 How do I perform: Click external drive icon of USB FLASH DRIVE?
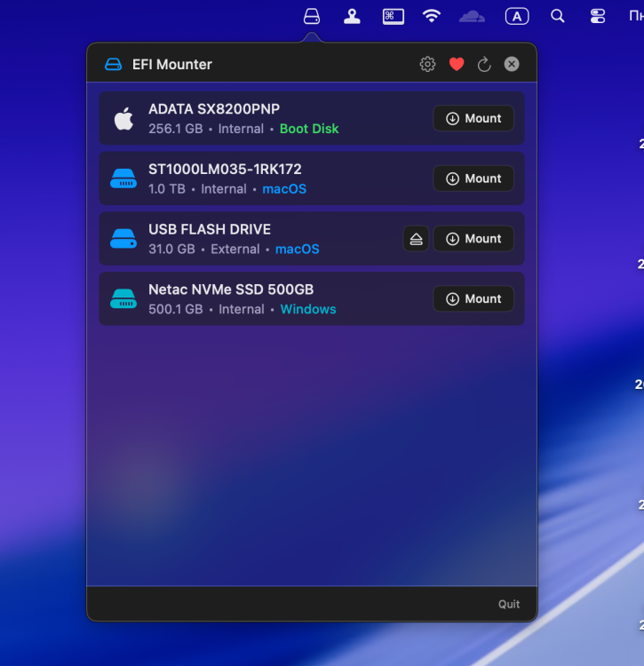[x=123, y=239]
